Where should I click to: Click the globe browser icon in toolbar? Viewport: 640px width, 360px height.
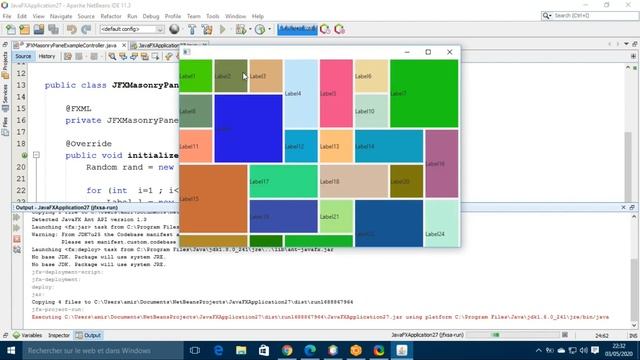pyautogui.click(x=174, y=29)
